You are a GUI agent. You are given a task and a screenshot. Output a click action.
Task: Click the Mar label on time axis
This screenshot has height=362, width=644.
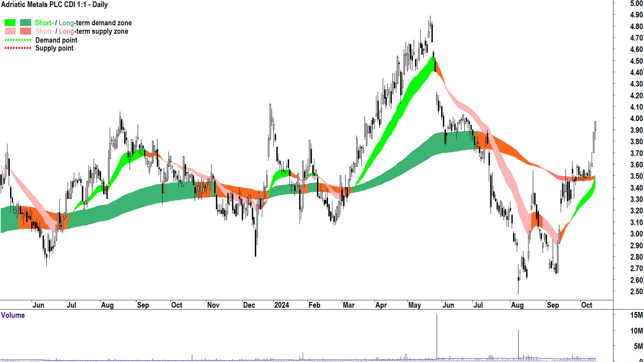(348, 305)
